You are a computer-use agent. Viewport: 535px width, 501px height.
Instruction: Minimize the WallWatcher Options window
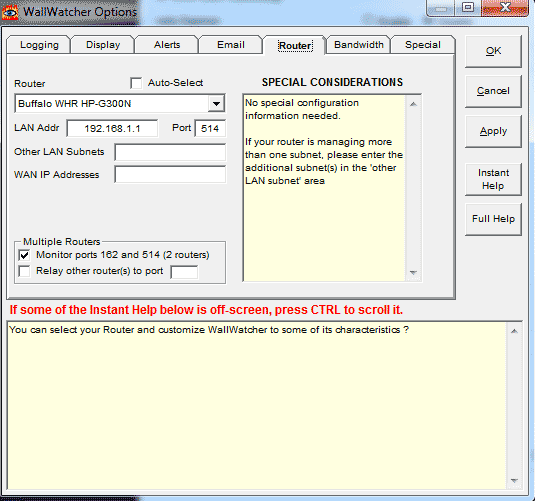click(441, 8)
